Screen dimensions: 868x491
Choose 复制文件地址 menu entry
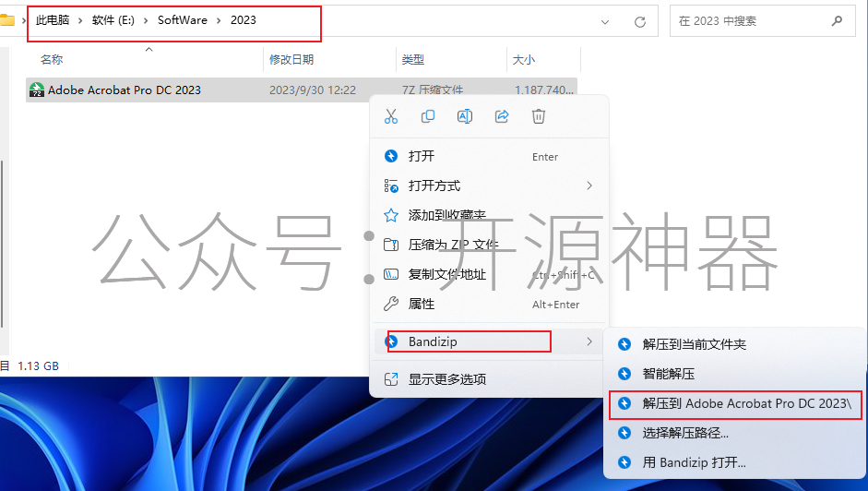[489, 274]
